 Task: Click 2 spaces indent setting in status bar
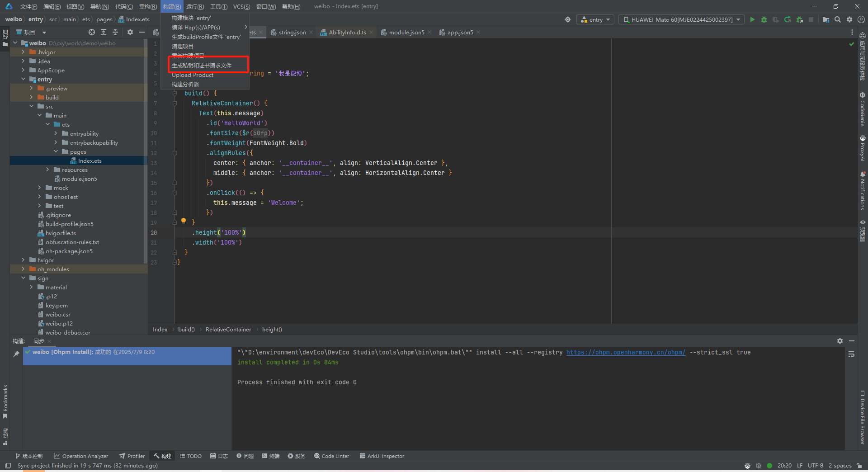[x=840, y=466]
